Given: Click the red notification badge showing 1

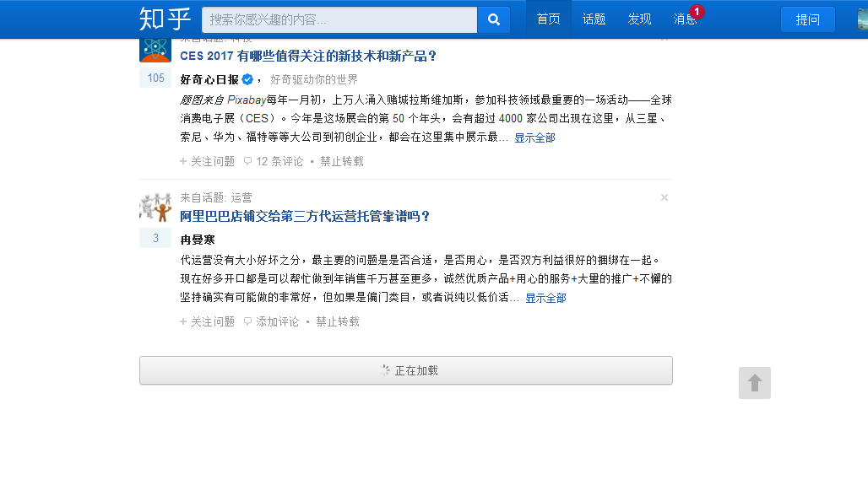Looking at the screenshot, I should (697, 12).
